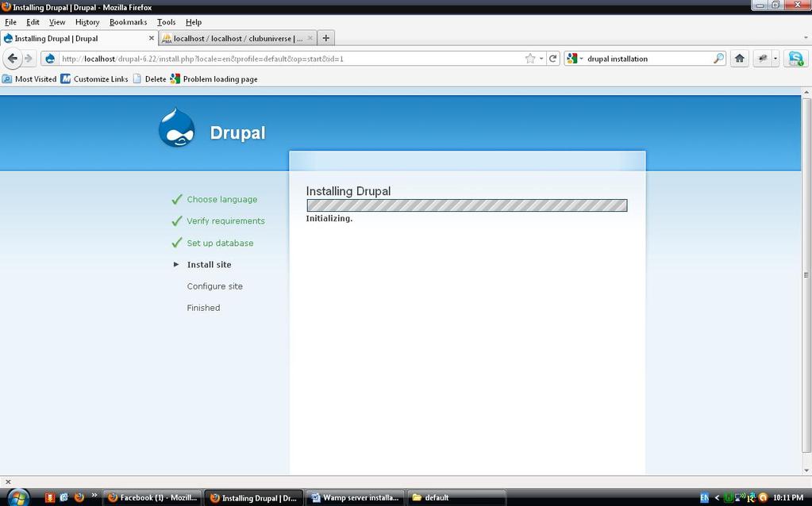
Task: Click the taskbar clock showing 10:11 PM
Action: [x=788, y=498]
